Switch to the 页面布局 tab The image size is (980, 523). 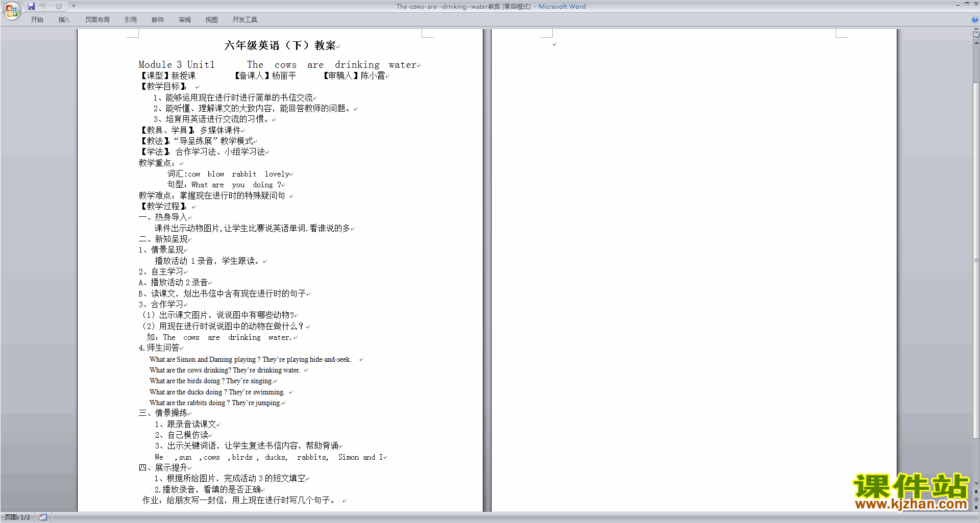[97, 20]
